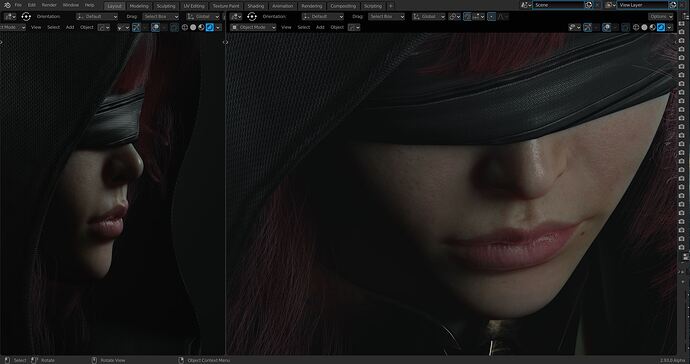690x364 pixels.
Task: Toggle X-ray in left viewport
Action: [174, 27]
